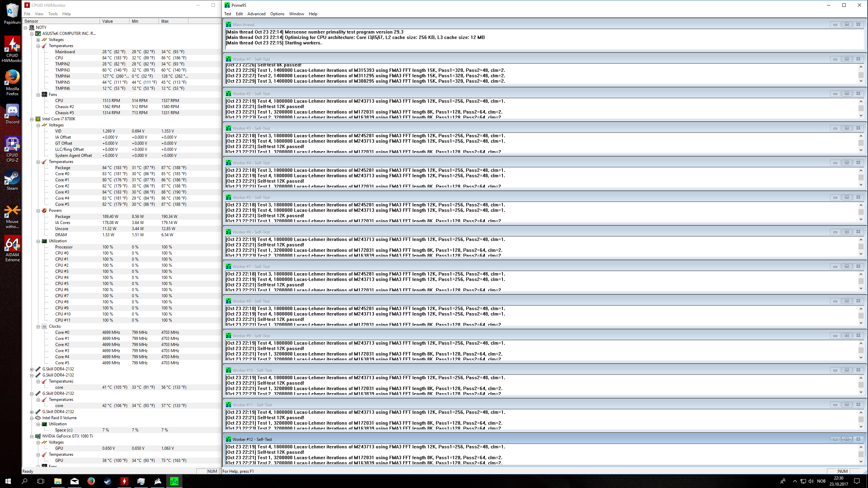Open Mail app from the taskbar
The height and width of the screenshot is (488, 868).
[74, 481]
